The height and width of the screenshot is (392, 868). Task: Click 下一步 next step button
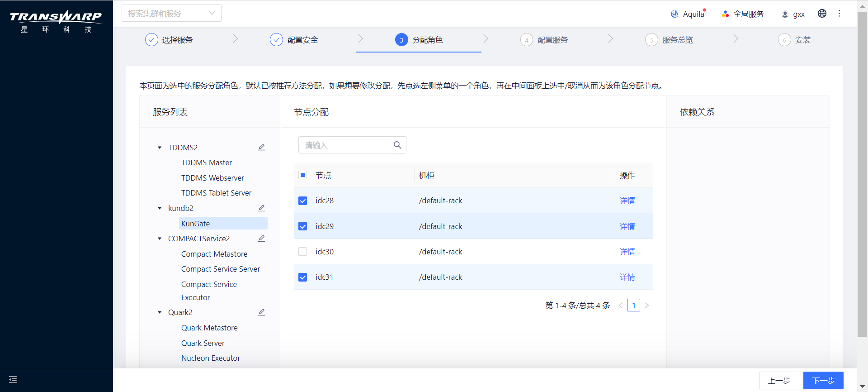823,381
